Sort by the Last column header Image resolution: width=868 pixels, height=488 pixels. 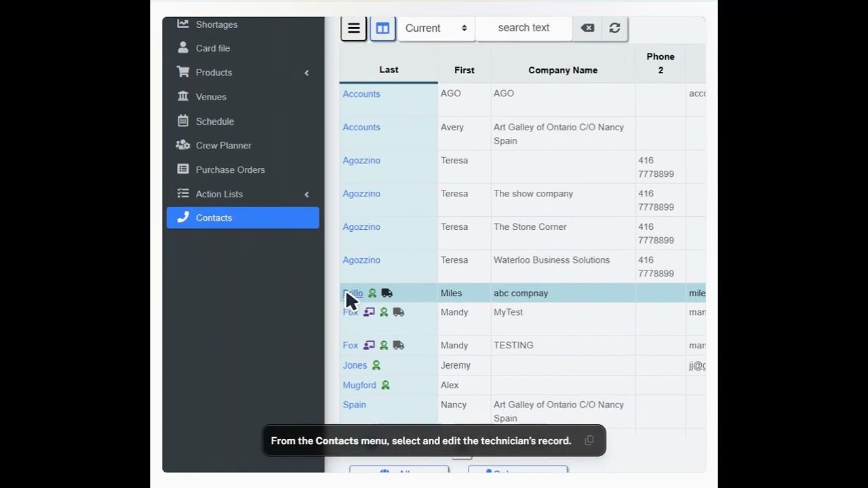click(389, 70)
